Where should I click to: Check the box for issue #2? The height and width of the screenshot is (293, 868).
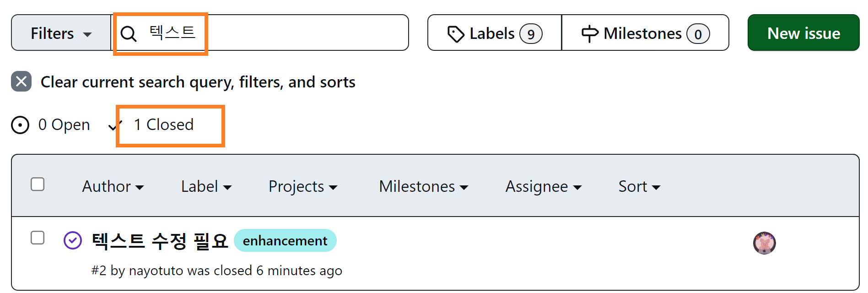(x=38, y=238)
